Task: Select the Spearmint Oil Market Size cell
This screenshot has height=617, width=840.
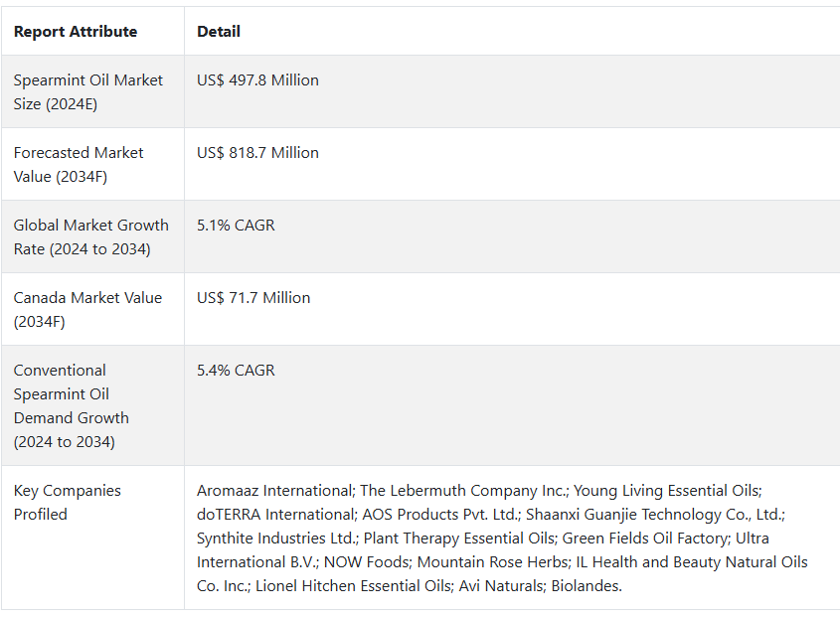Action: coord(93,91)
